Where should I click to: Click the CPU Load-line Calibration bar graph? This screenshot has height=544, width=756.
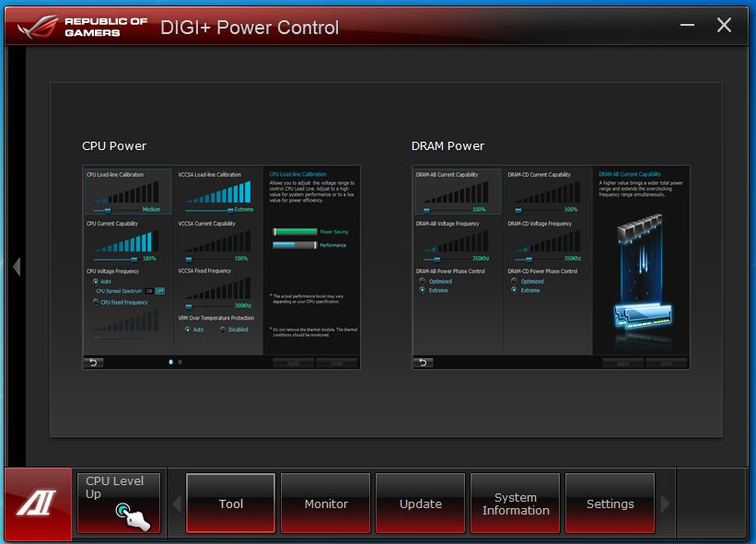(x=127, y=192)
